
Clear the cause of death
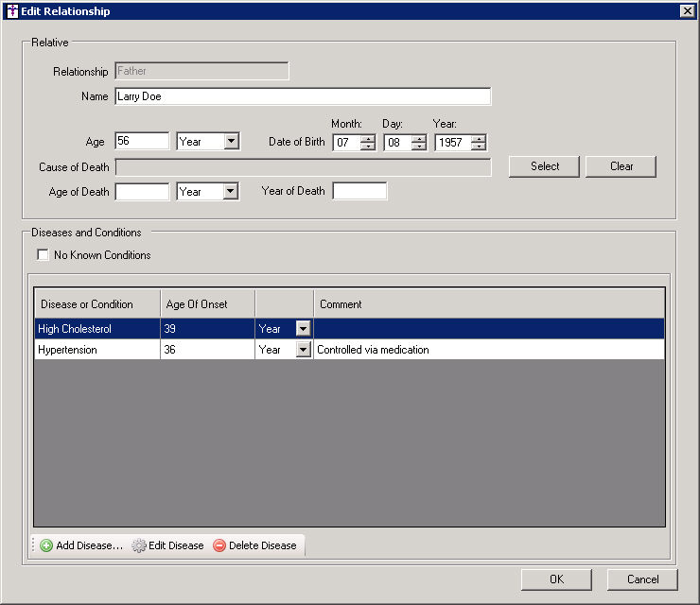(621, 166)
